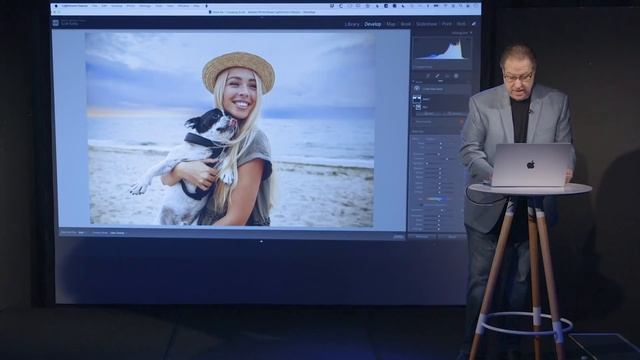The image size is (640, 360).
Task: Switch to the Develop module
Action: click(373, 24)
